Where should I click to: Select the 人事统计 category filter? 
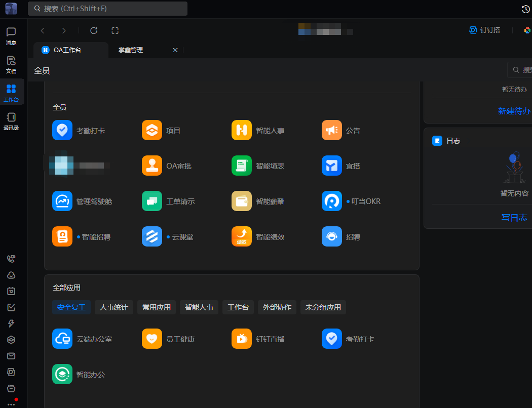pos(114,307)
